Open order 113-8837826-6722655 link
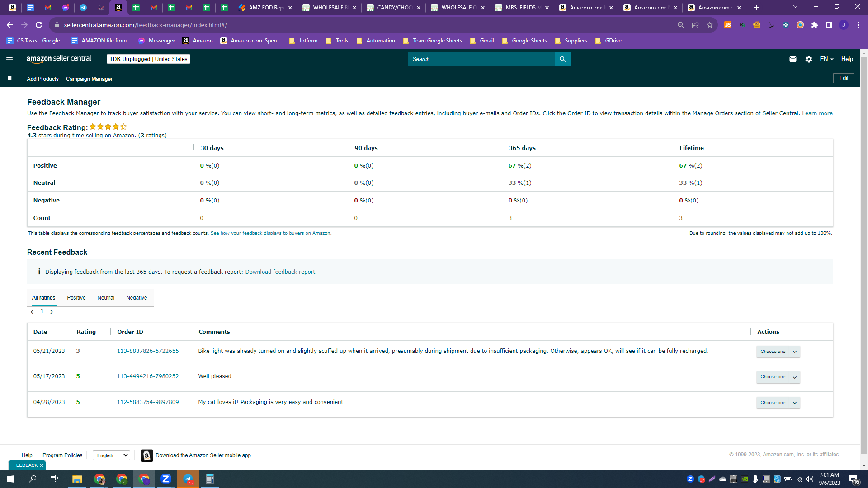This screenshot has height=488, width=868. click(x=148, y=351)
